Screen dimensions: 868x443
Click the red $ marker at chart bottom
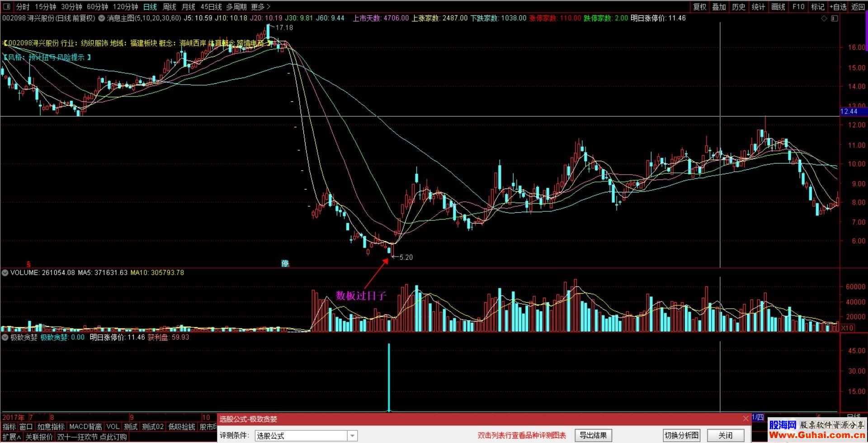pyautogui.click(x=28, y=264)
